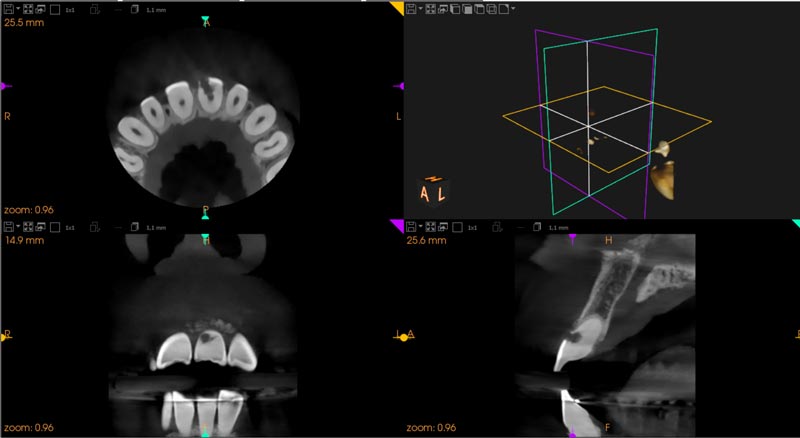Click the fit-to-window icon in the sagittal view

pyautogui.click(x=429, y=228)
